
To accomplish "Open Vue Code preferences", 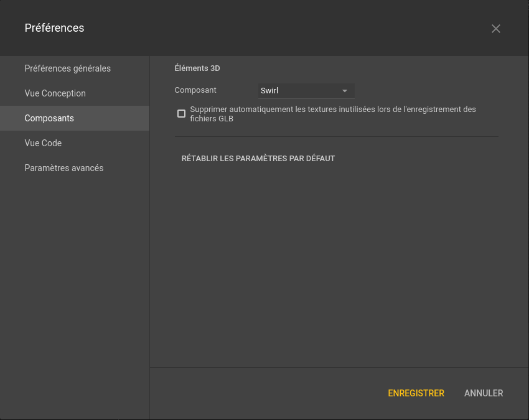I will click(x=75, y=143).
